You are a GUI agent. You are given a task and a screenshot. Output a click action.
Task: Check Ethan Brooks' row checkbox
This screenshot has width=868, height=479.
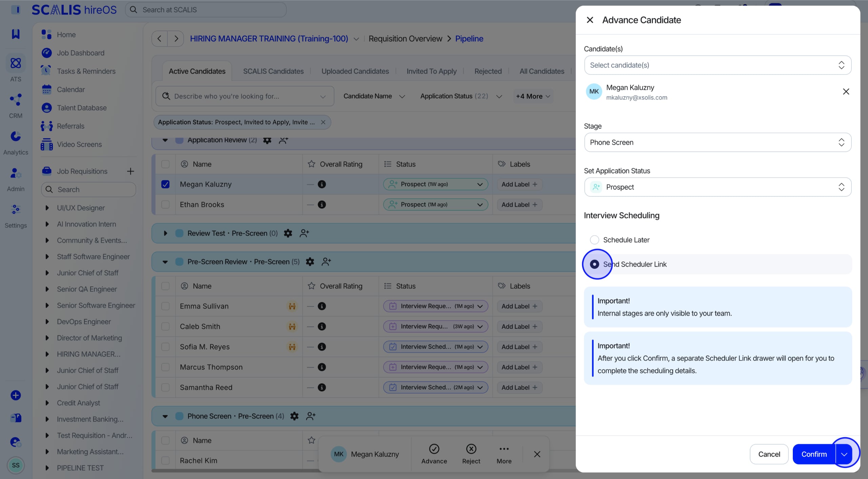pyautogui.click(x=165, y=204)
